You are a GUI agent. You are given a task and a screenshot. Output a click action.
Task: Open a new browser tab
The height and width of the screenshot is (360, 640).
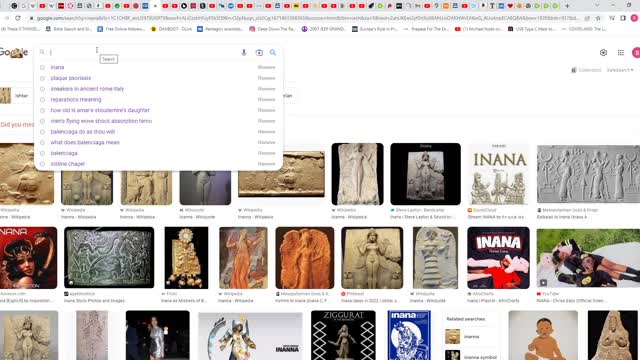coord(567,6)
